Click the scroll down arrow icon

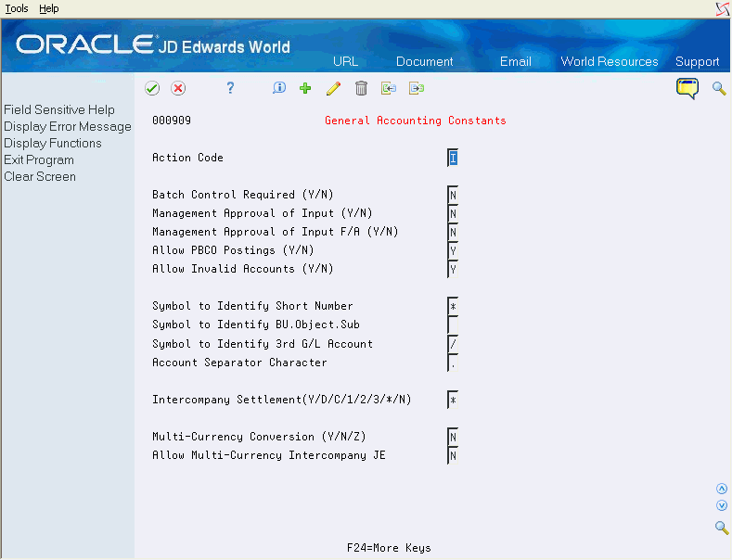click(722, 505)
